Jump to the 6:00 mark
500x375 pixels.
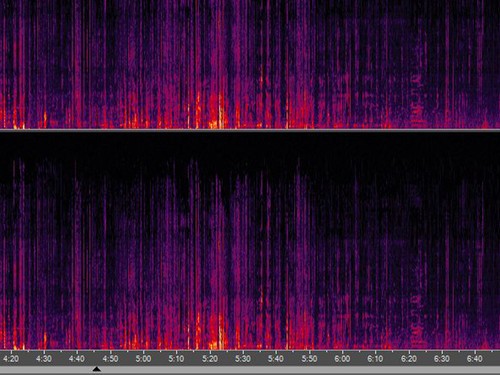[x=342, y=359]
